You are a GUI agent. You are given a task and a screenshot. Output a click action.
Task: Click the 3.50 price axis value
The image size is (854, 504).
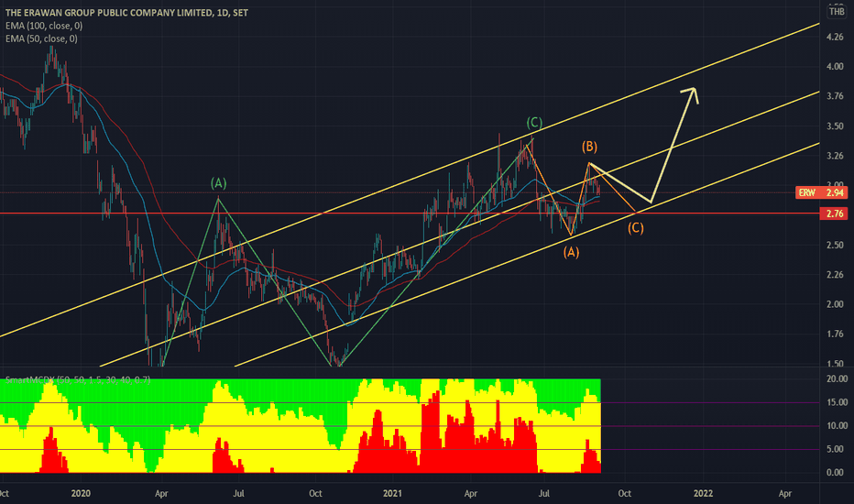(835, 126)
